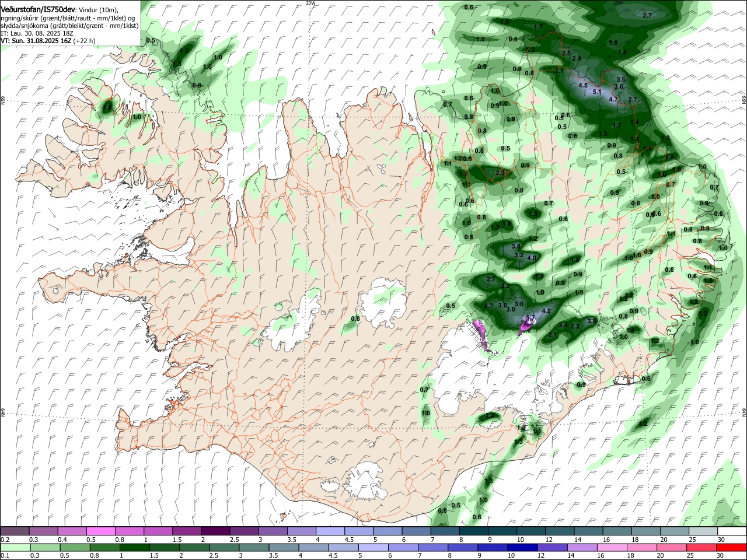The height and width of the screenshot is (560, 747).
Task: Click the 5.1 precipitation value in the northeast
Action: pyautogui.click(x=597, y=92)
